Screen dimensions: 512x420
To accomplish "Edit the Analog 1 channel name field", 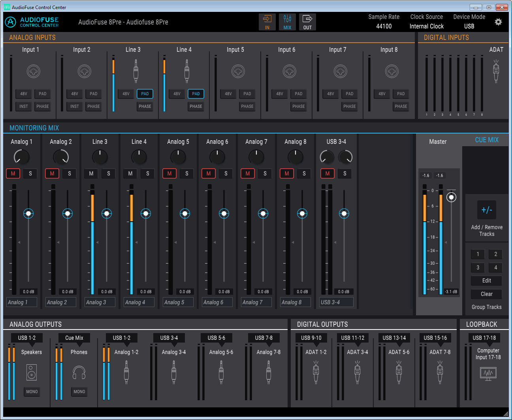I will point(22,302).
